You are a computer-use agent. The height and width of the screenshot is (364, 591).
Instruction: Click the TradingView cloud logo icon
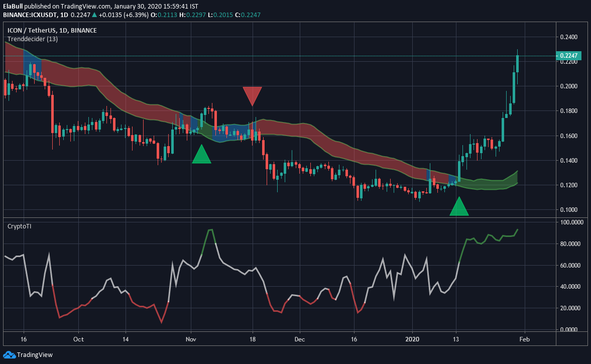(x=10, y=354)
